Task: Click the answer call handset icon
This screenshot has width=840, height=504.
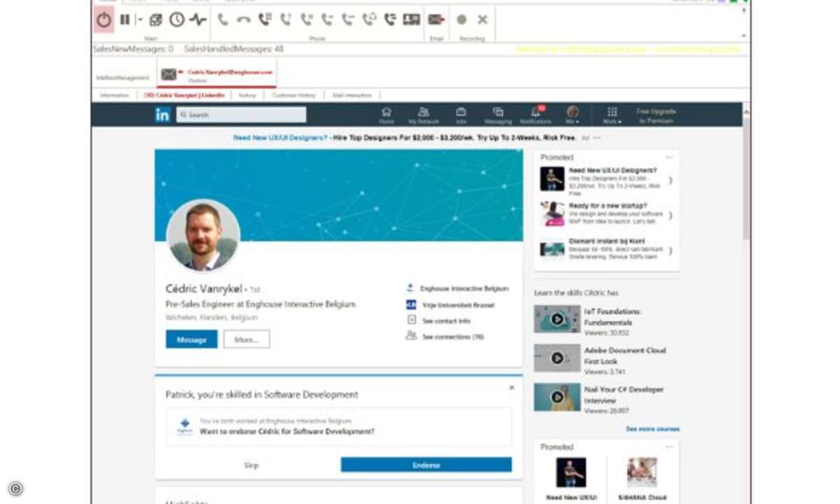Action: click(x=223, y=20)
